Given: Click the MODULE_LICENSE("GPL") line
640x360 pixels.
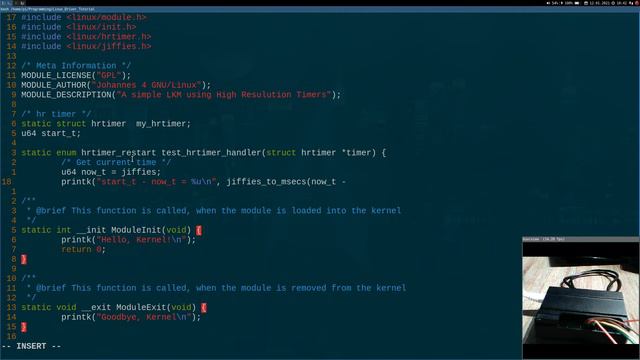Looking at the screenshot, I should (76, 76).
